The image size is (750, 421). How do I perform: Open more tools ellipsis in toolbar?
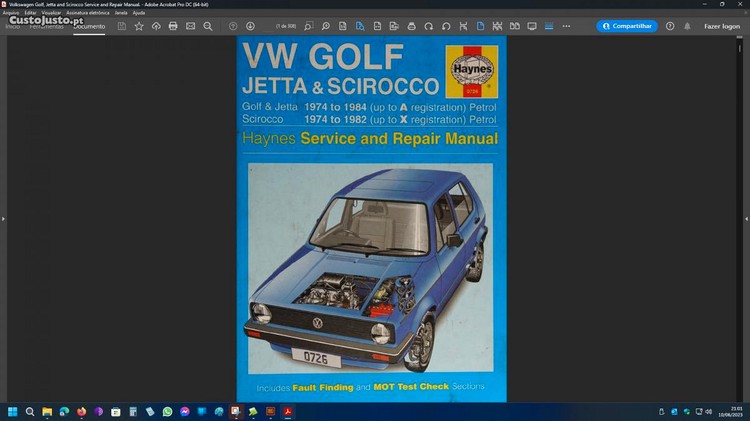566,26
